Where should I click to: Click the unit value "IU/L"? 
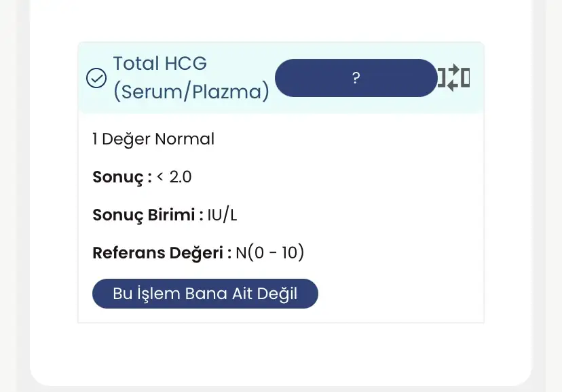click(223, 216)
